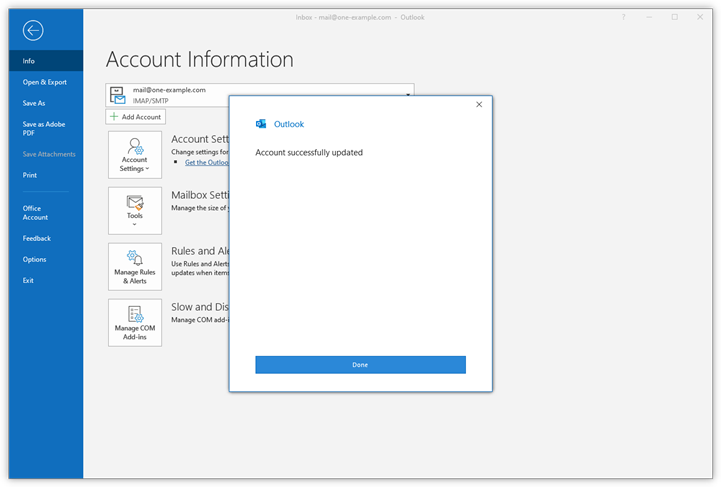Click the mail account envelope icon

coord(118,95)
